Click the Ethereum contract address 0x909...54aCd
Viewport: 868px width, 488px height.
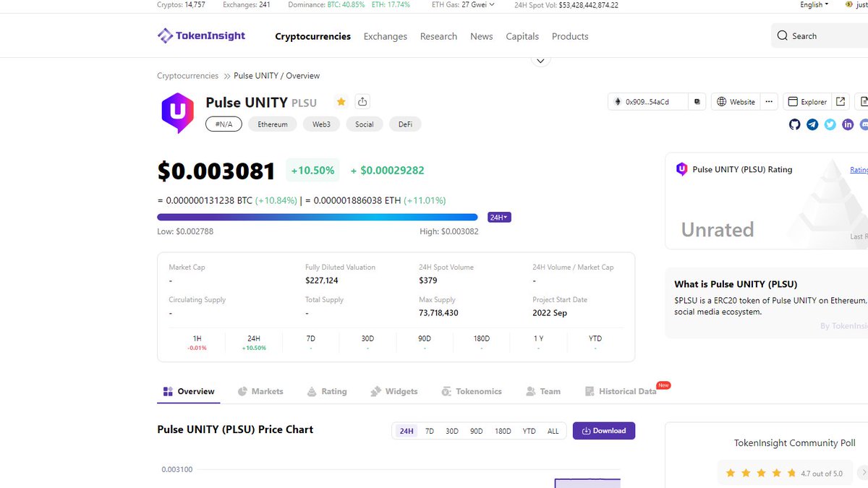[647, 102]
